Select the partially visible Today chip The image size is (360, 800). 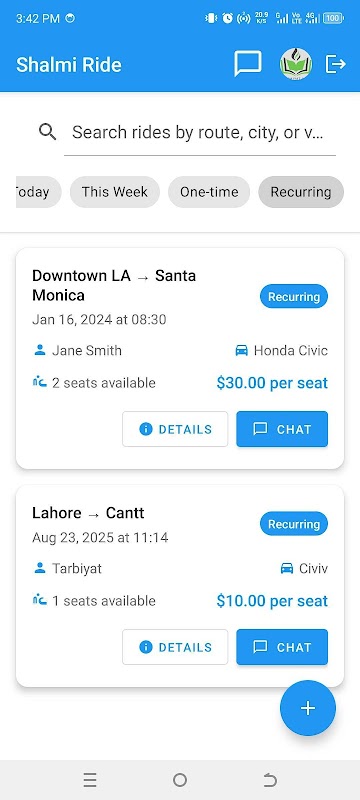coord(37,192)
